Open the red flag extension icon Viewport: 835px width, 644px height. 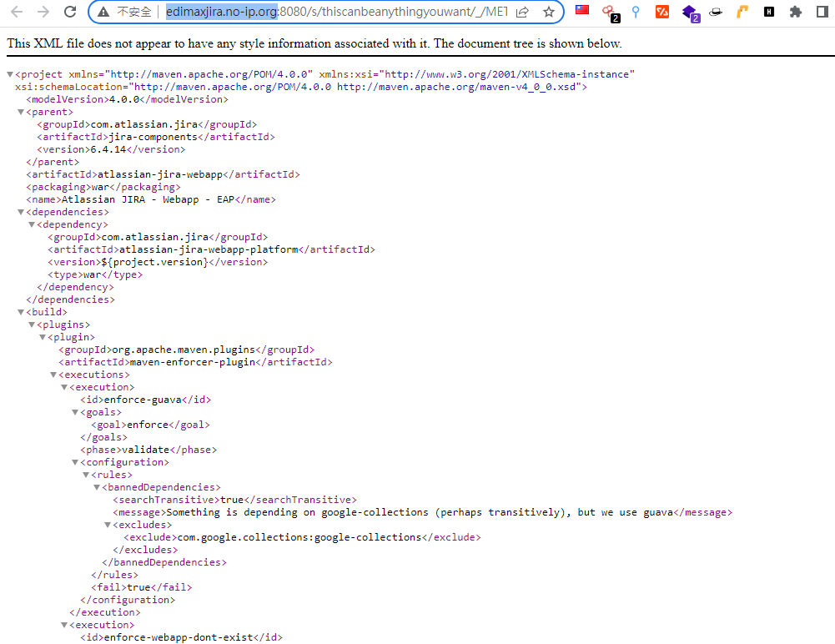coord(582,10)
